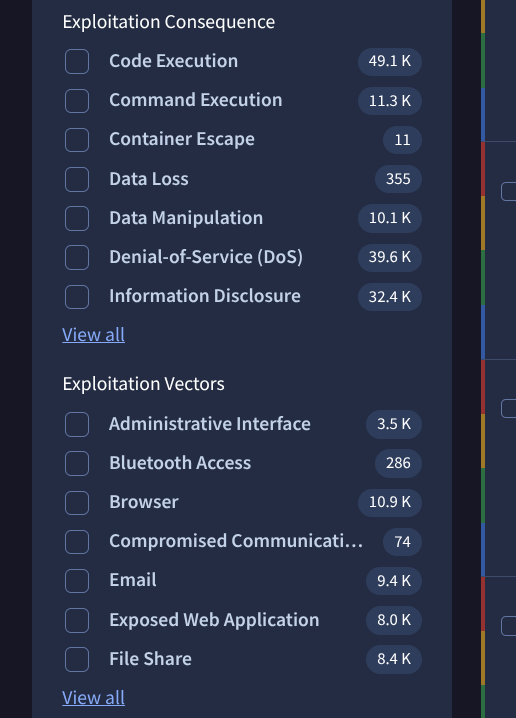Open View all under Exploitation Vectors
Image resolution: width=516 pixels, height=718 pixels.
coord(93,697)
